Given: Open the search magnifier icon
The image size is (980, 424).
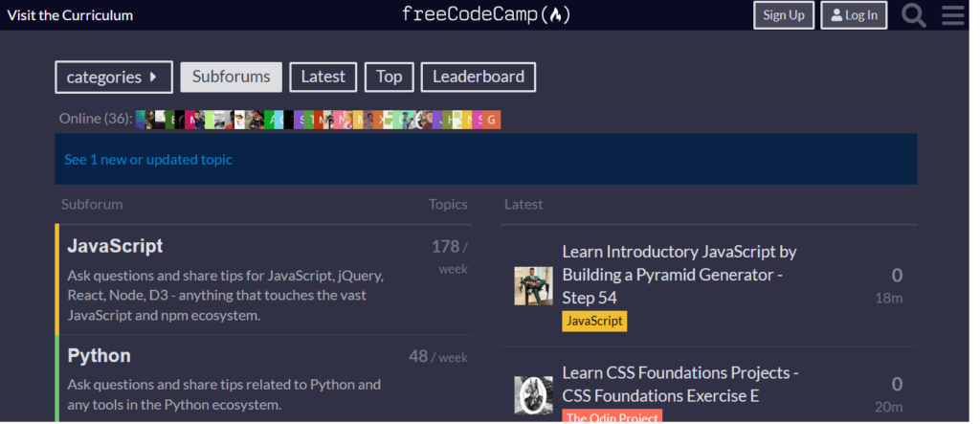Looking at the screenshot, I should 913,15.
